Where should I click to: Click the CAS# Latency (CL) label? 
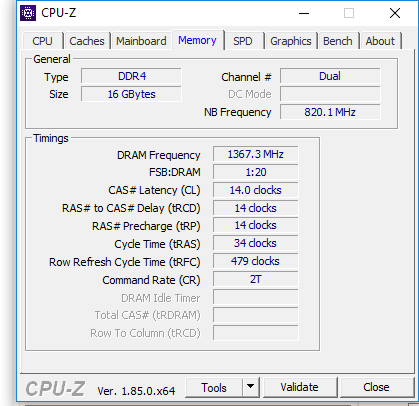(154, 190)
